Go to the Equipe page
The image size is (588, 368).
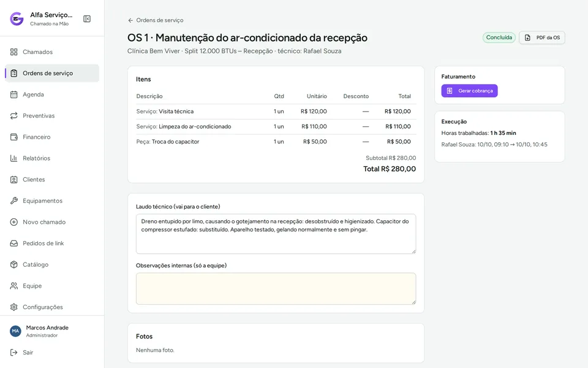51,286
